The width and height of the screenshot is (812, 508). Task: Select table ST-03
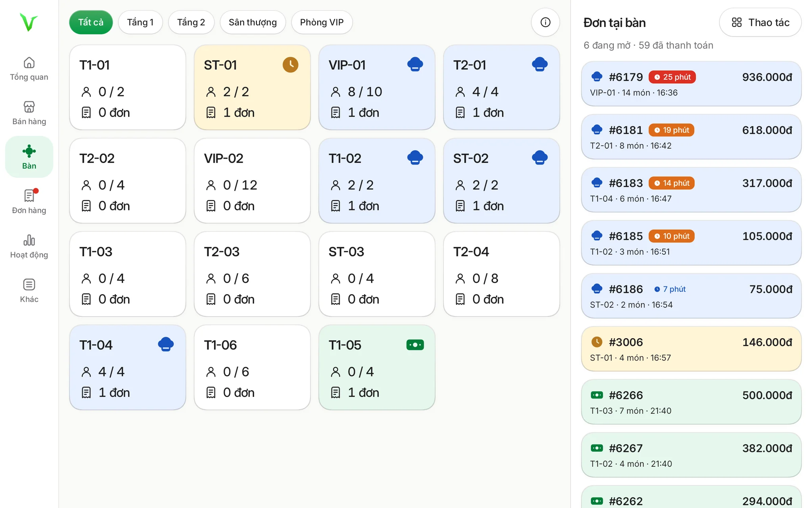[x=377, y=274]
